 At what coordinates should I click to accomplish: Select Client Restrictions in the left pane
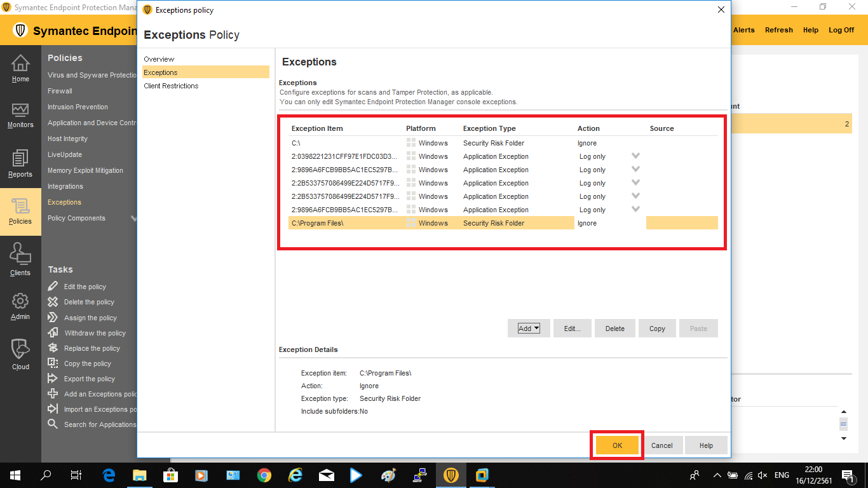[x=171, y=86]
